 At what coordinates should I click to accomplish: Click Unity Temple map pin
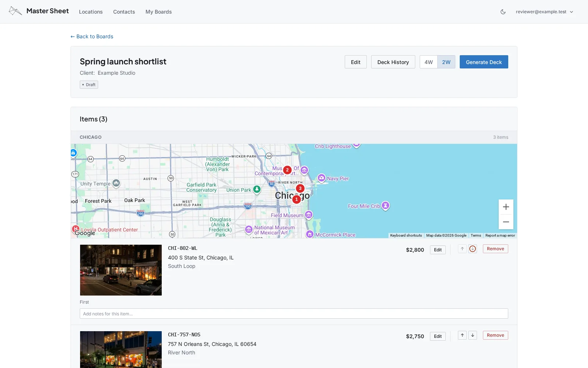click(x=116, y=183)
